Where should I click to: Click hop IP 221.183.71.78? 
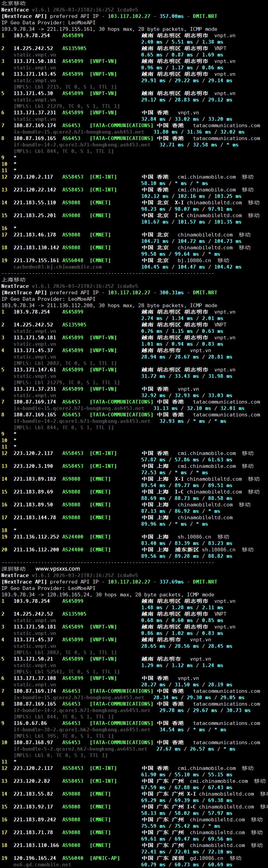(x=33, y=832)
